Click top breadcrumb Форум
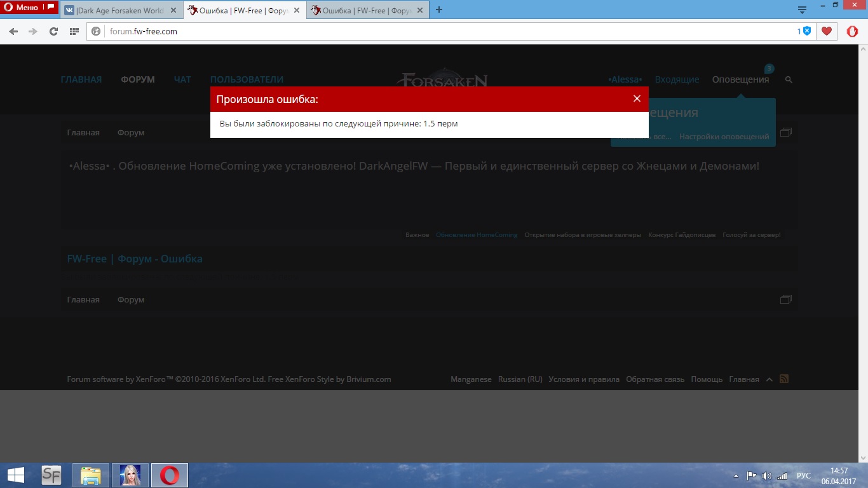868x488 pixels. [x=131, y=132]
